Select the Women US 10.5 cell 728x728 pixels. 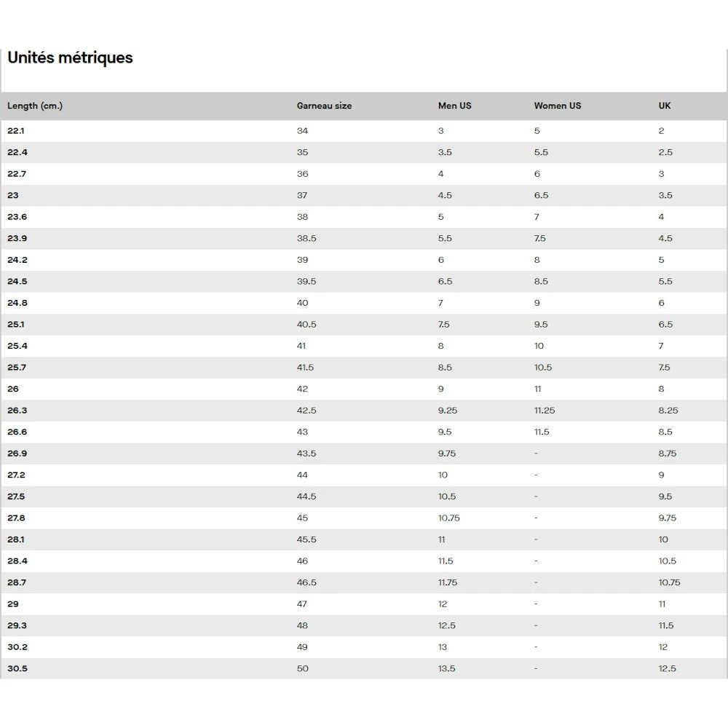click(x=543, y=368)
